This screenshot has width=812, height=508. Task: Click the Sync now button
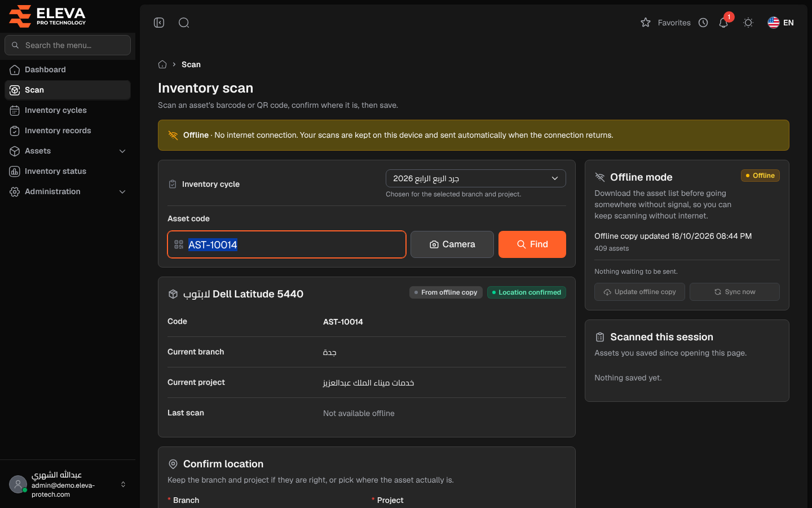click(735, 292)
